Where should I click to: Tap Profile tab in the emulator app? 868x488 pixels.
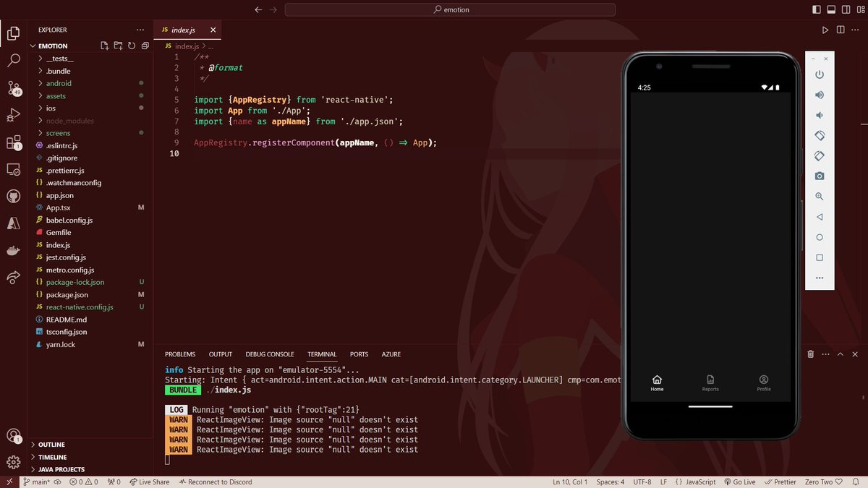tap(764, 383)
